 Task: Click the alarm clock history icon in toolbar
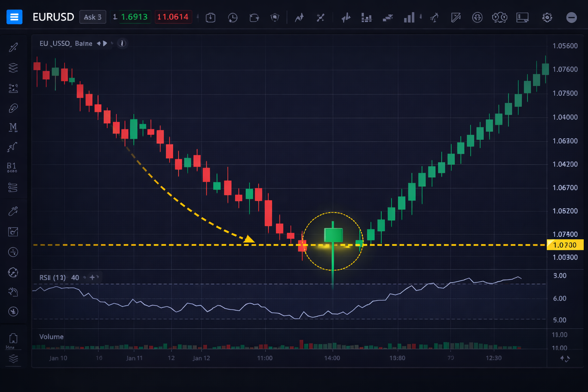pyautogui.click(x=232, y=17)
